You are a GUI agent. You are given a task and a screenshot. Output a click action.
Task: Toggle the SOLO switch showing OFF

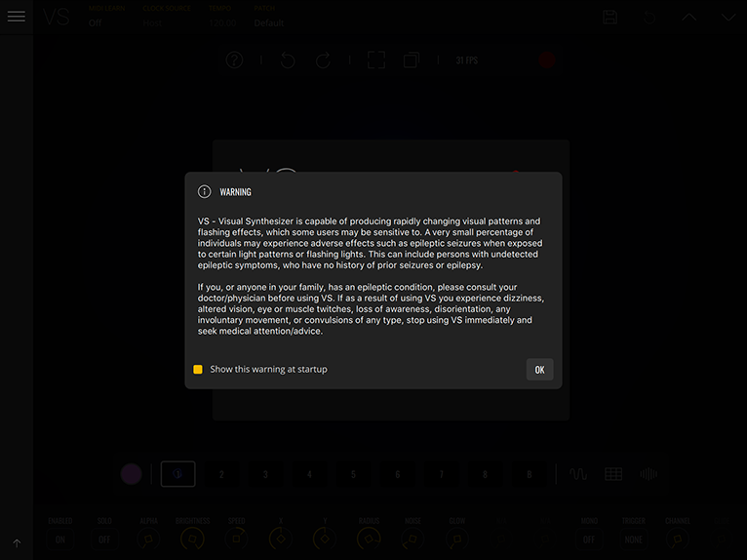point(104,540)
